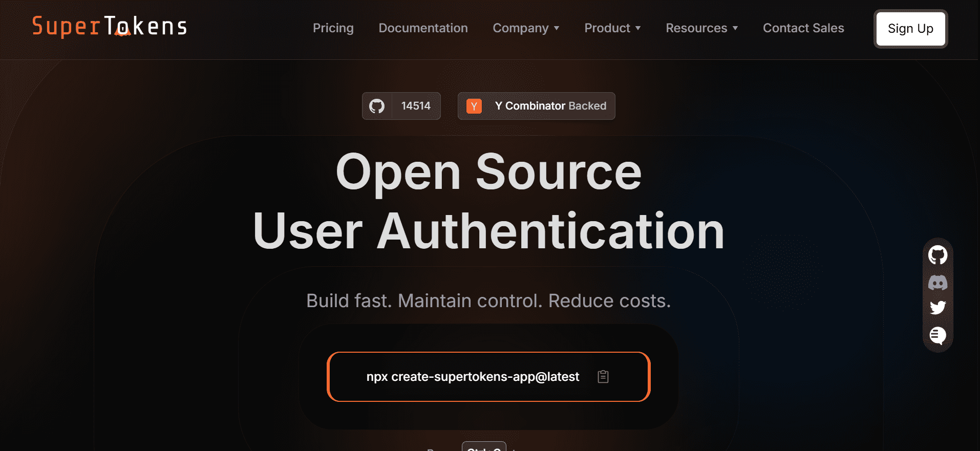Expand the Company dropdown menu

coord(526,28)
